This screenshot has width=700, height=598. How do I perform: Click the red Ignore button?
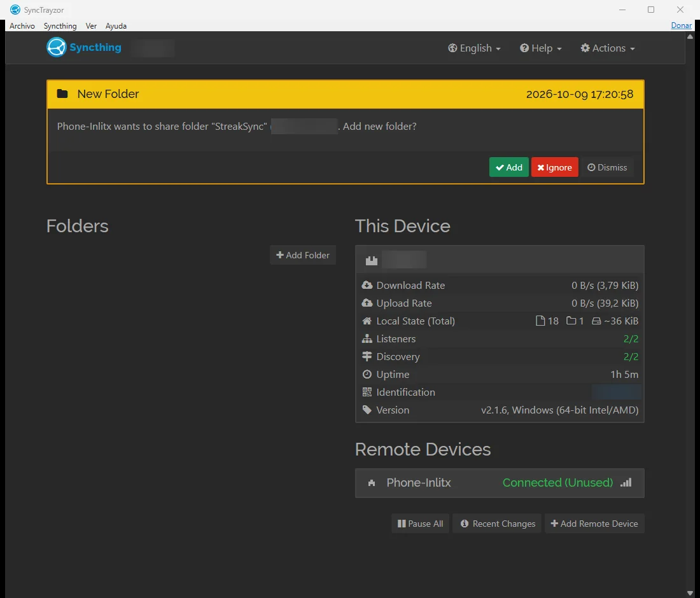click(554, 167)
